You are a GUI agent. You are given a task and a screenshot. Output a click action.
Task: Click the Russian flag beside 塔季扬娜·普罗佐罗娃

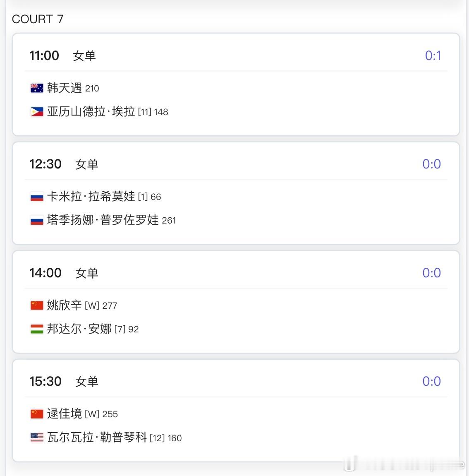click(37, 220)
